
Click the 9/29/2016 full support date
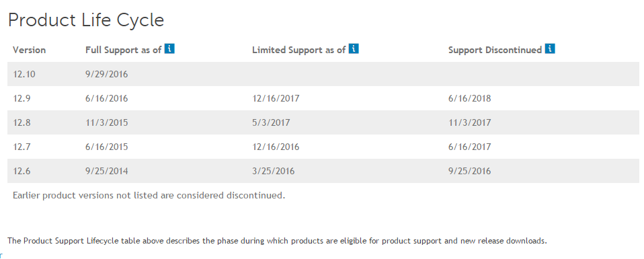click(107, 75)
